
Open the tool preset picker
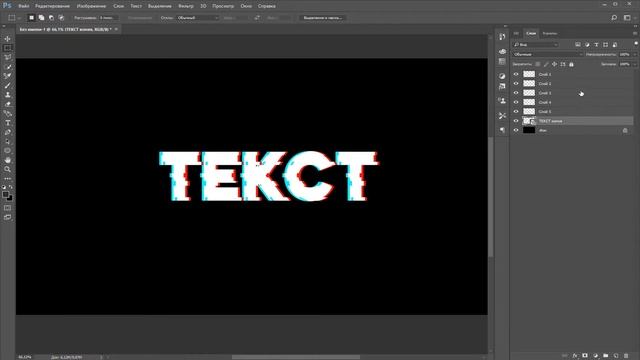click(14, 18)
